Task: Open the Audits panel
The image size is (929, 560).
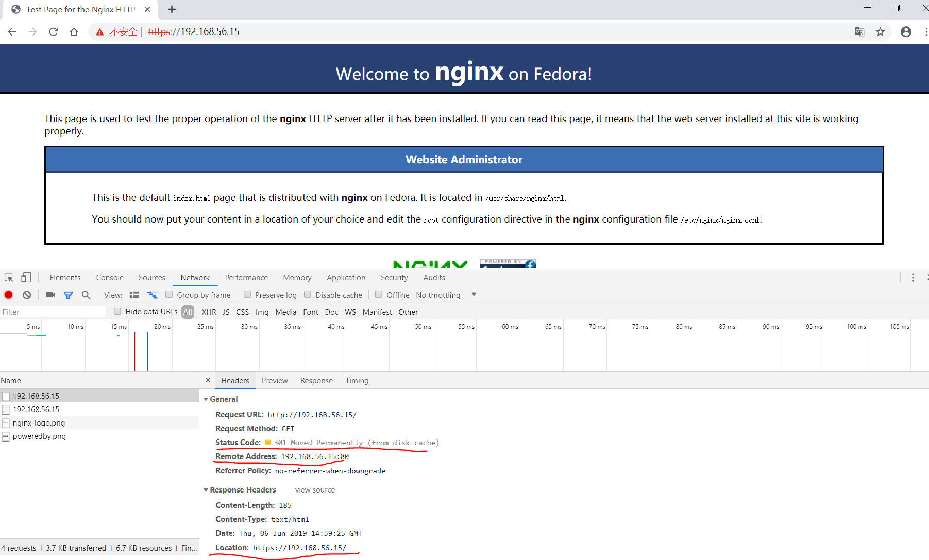Action: (434, 278)
